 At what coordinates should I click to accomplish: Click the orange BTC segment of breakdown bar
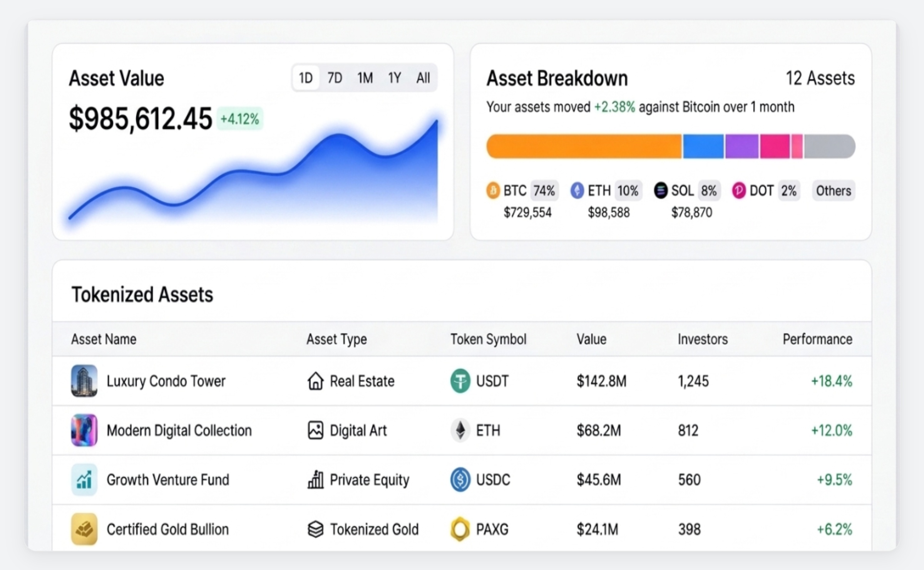click(x=584, y=146)
